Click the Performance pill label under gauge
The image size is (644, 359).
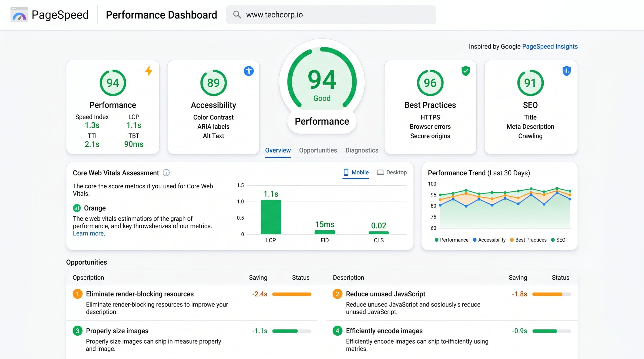coord(322,121)
